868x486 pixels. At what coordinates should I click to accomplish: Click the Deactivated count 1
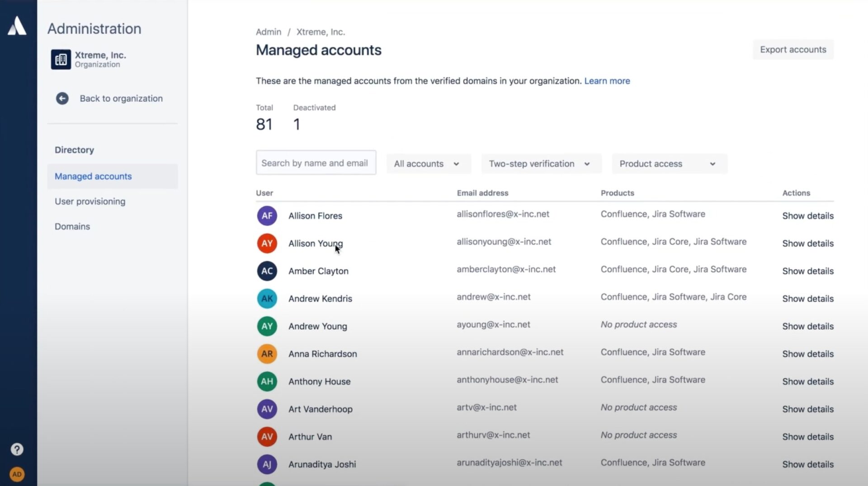[x=297, y=124]
